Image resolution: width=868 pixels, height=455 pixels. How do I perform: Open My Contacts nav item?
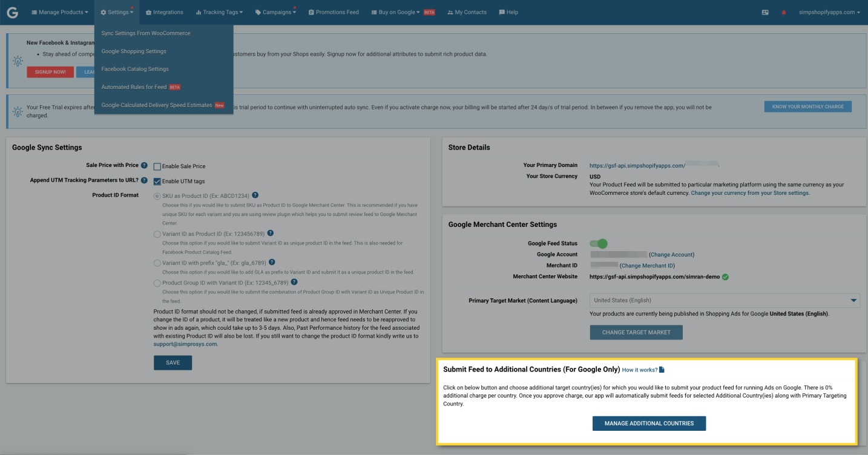click(467, 12)
